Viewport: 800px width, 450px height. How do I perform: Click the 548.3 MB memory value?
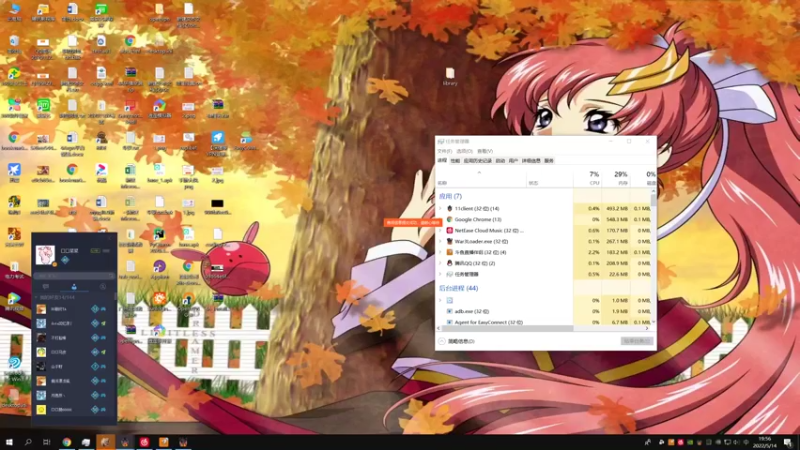click(x=617, y=219)
